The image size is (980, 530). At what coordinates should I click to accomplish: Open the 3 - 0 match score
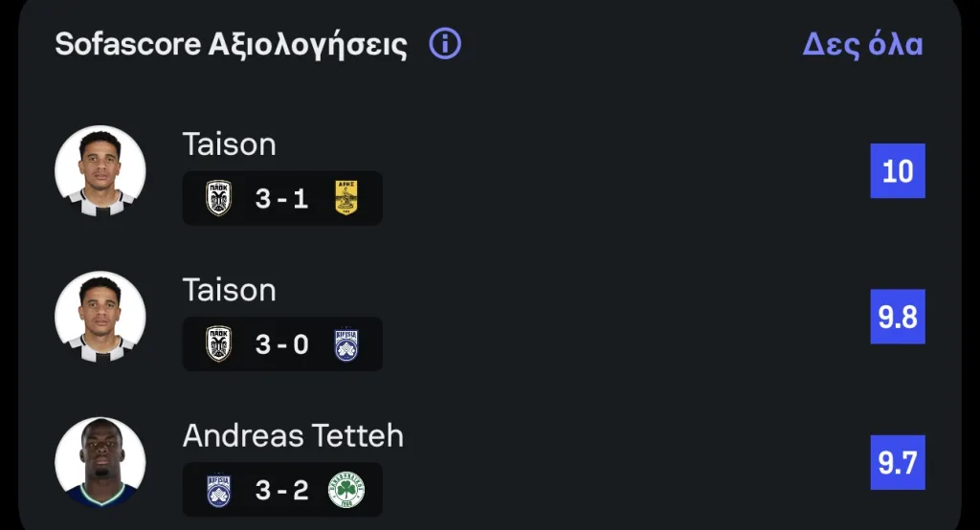[282, 344]
